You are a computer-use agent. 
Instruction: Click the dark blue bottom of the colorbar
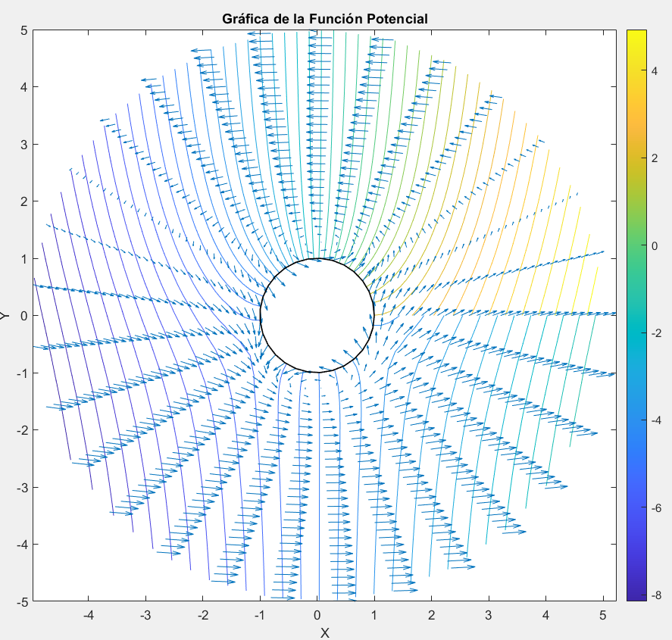click(x=636, y=596)
